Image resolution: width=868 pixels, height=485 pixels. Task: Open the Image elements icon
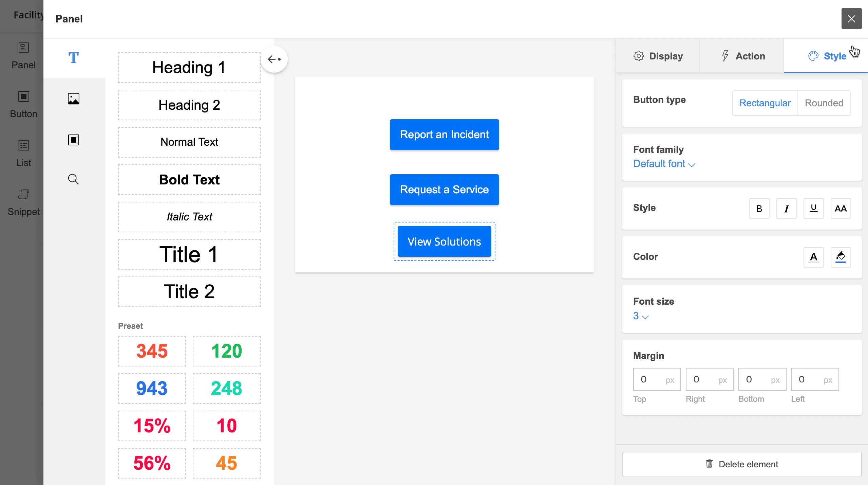(x=73, y=99)
